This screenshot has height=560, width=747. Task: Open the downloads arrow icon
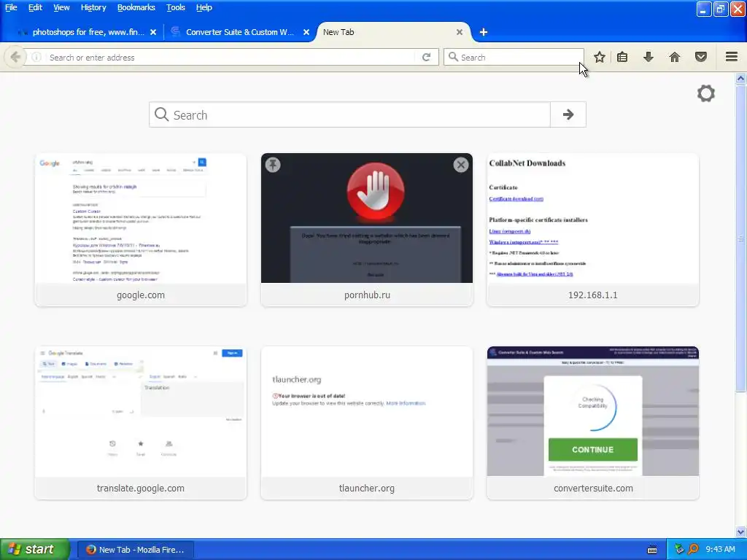(649, 57)
